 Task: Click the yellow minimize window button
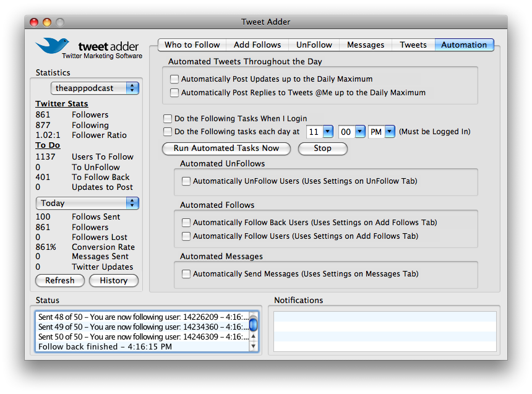click(x=47, y=22)
